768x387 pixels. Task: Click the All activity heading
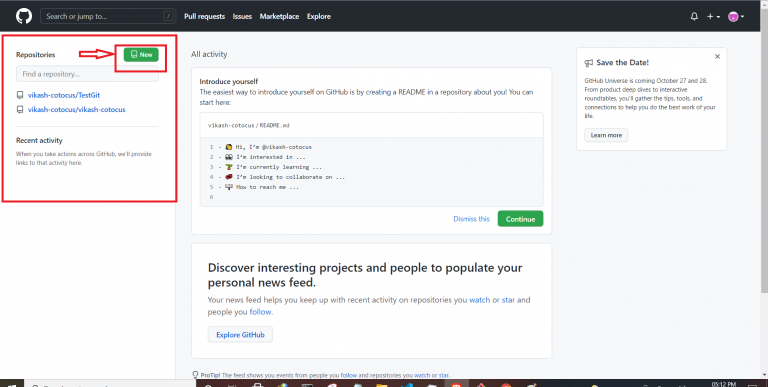pyautogui.click(x=209, y=54)
